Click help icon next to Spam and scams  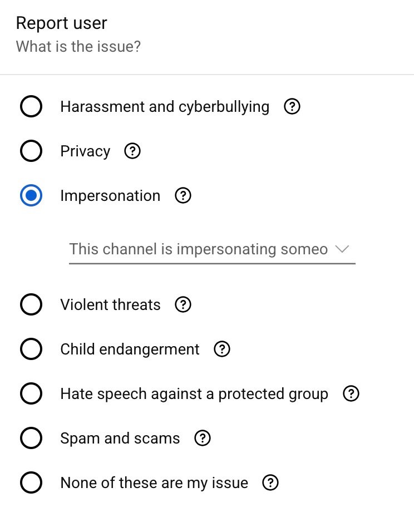203,439
